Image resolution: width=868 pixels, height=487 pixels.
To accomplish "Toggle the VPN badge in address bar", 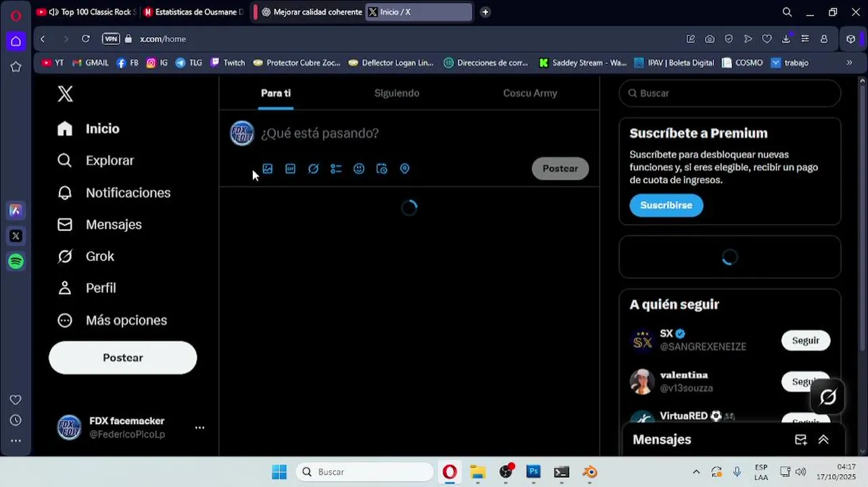I will tap(111, 39).
